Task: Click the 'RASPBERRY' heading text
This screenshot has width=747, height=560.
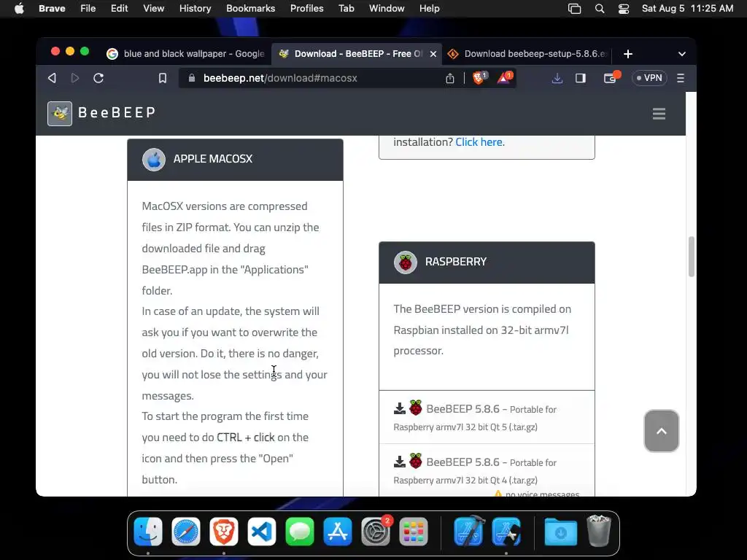Action: (x=456, y=262)
